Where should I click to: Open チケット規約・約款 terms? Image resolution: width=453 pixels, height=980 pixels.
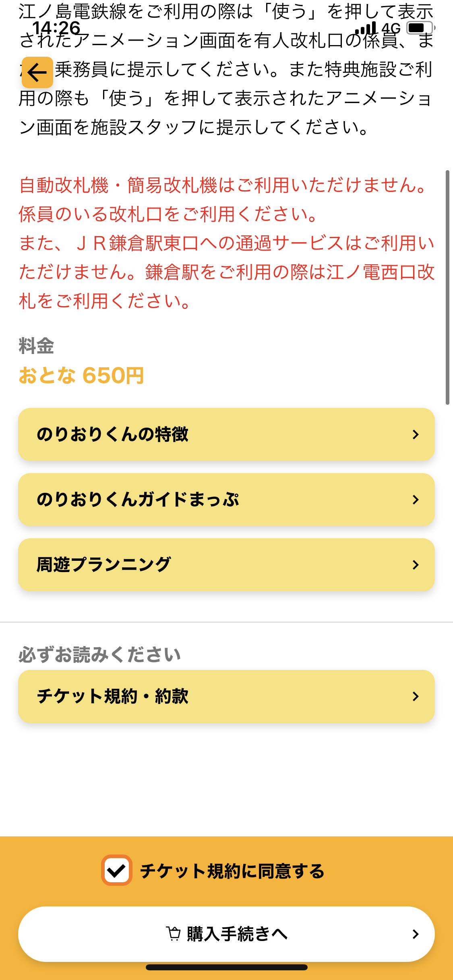click(x=226, y=696)
